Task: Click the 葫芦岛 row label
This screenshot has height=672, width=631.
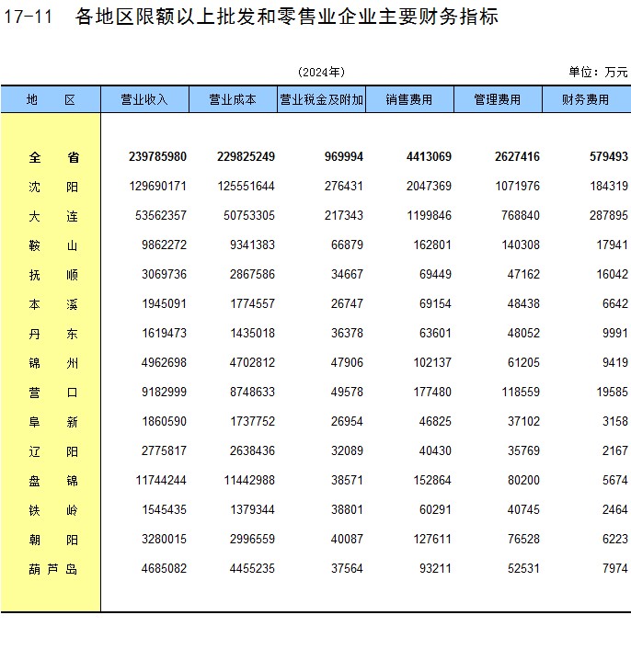Action: pyautogui.click(x=53, y=569)
